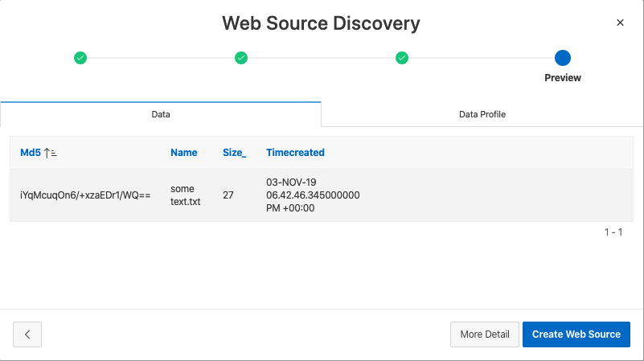
Task: Click the Preview step label
Action: [x=563, y=78]
